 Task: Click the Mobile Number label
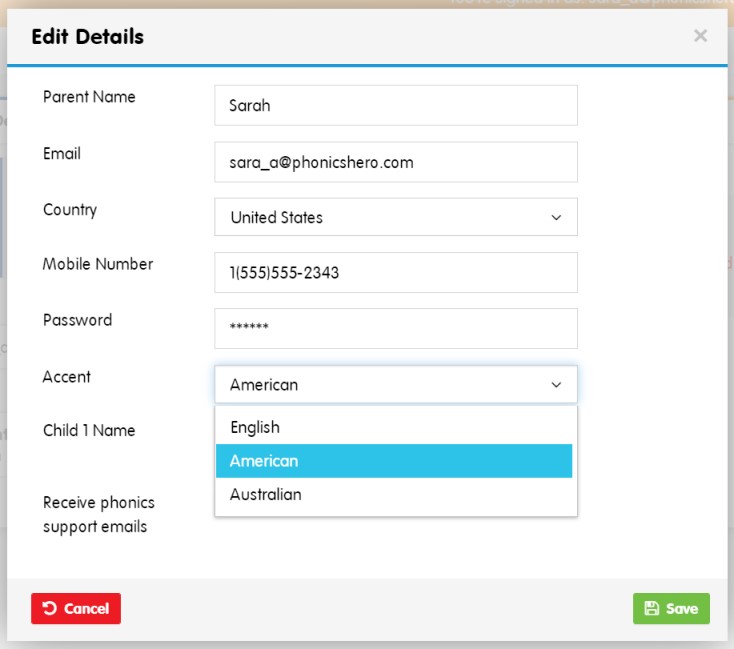click(98, 264)
